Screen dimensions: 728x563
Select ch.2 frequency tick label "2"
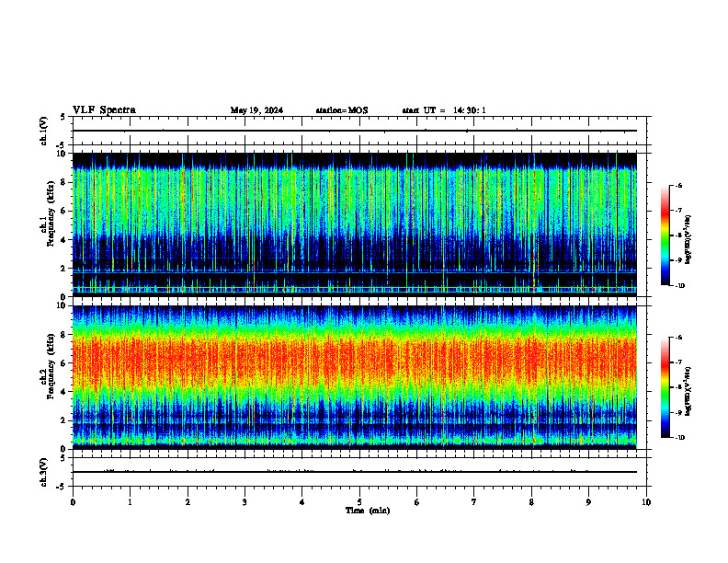coord(63,420)
